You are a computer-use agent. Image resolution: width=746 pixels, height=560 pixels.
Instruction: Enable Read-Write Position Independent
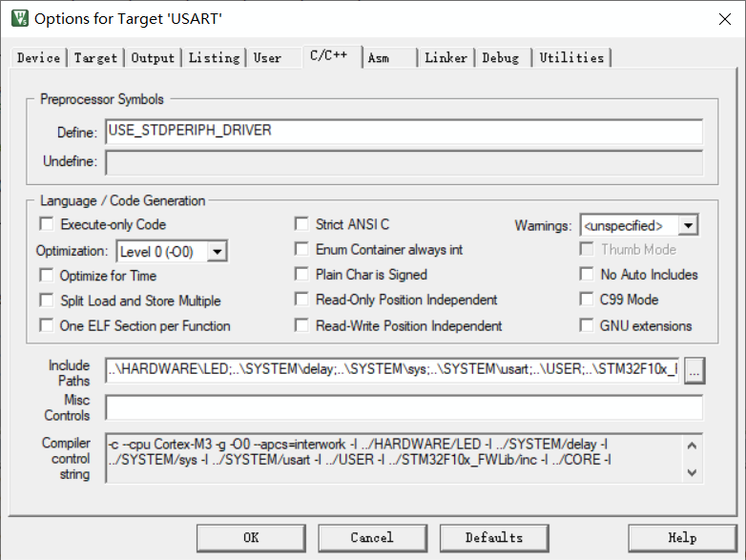(301, 325)
